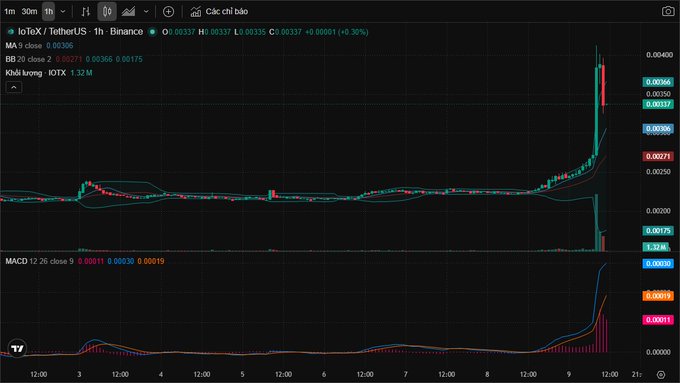Open timeframe dropdown arrow
This screenshot has width=680, height=383.
click(63, 12)
